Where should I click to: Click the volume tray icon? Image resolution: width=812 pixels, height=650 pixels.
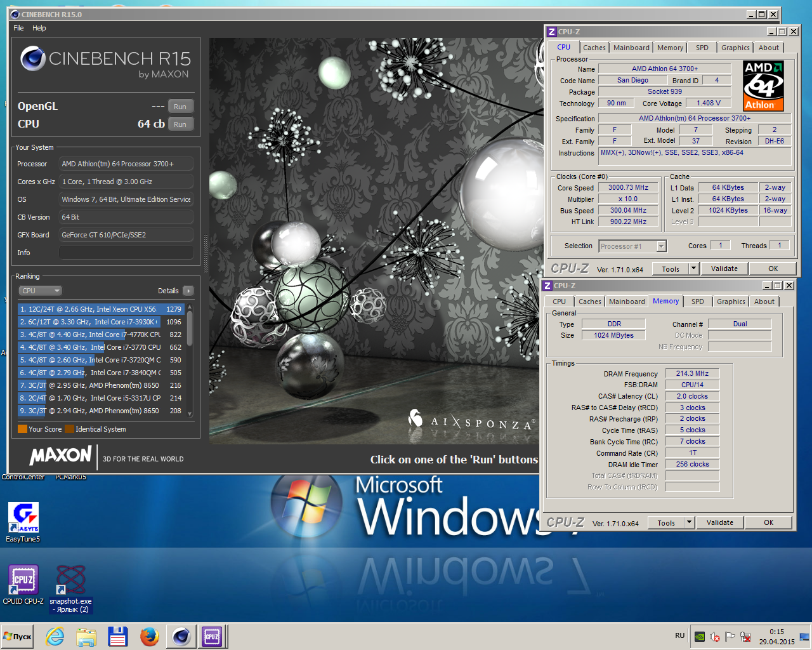[715, 636]
